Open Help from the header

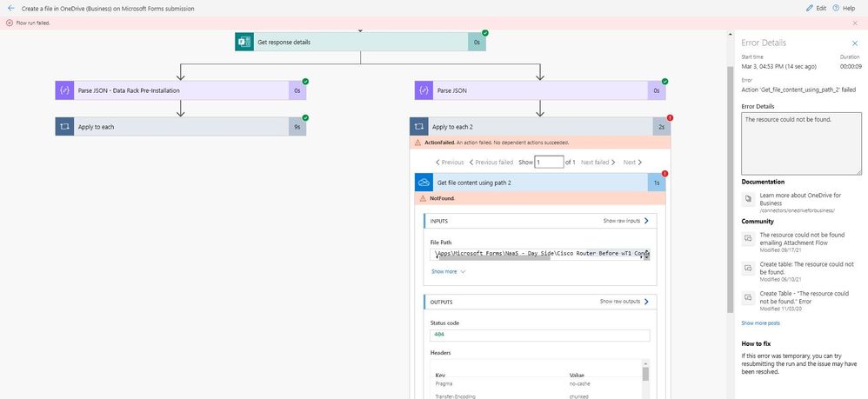click(x=845, y=9)
